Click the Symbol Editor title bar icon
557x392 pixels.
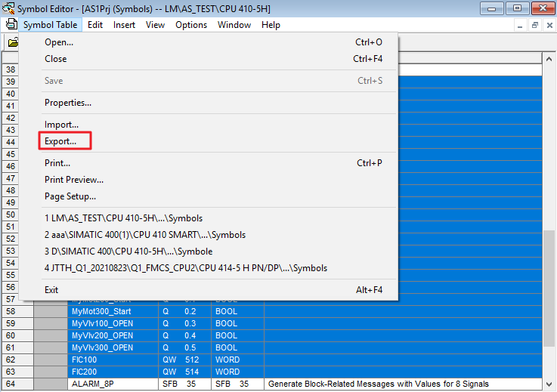[8, 8]
